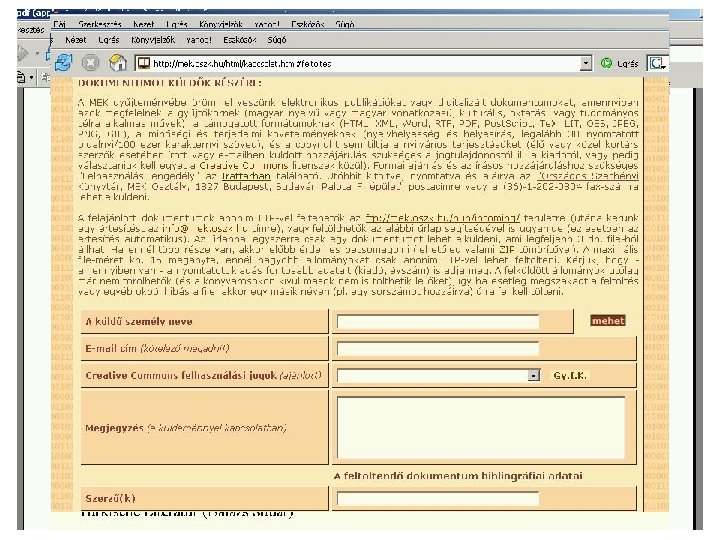Click the search engine icon beside Ugrás

[x=657, y=63]
